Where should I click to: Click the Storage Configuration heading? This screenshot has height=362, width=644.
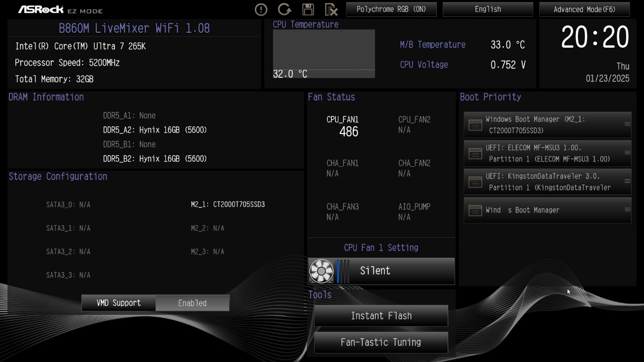(58, 176)
